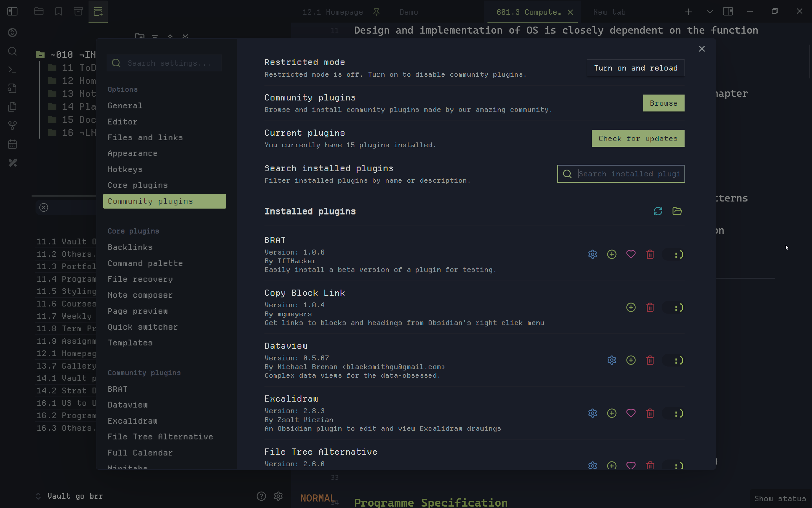Switch to the Demo tab

[x=409, y=12]
